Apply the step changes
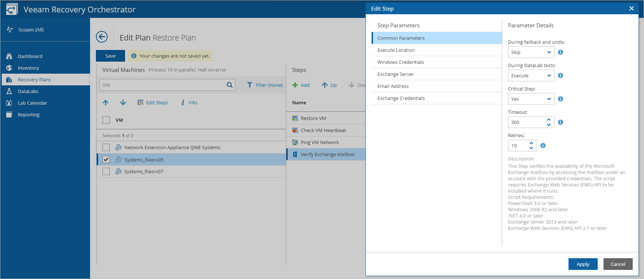This screenshot has height=279, width=644. pyautogui.click(x=583, y=264)
